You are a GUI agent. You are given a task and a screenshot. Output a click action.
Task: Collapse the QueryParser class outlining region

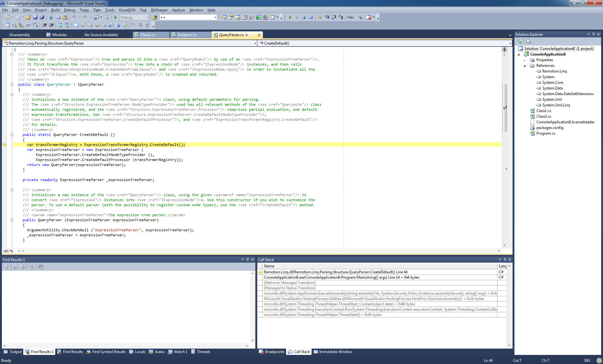(x=12, y=84)
